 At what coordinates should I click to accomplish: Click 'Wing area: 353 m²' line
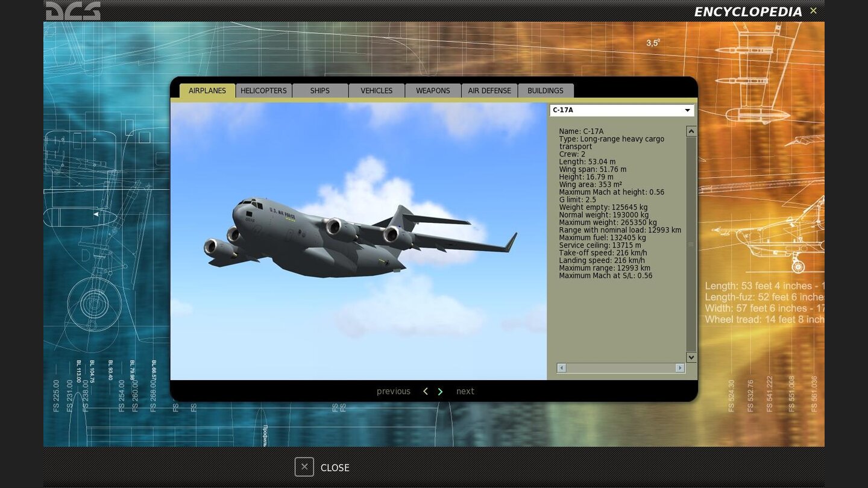pyautogui.click(x=590, y=185)
